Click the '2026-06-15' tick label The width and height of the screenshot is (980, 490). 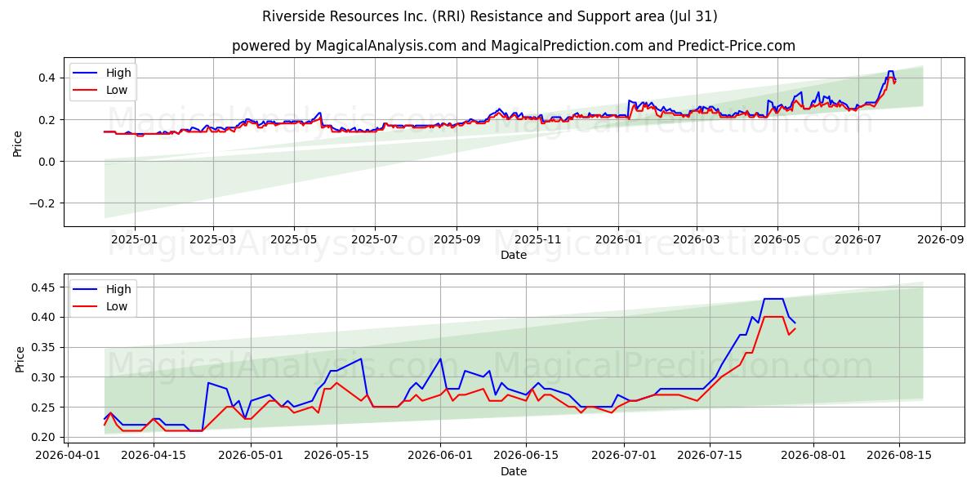click(x=527, y=456)
